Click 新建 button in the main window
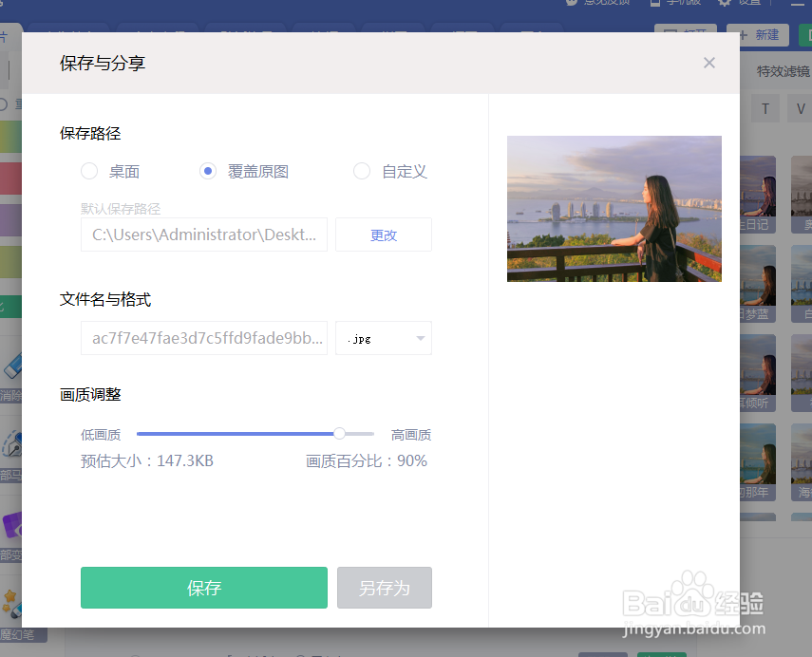Screen dimensions: 812x657 tap(758, 35)
